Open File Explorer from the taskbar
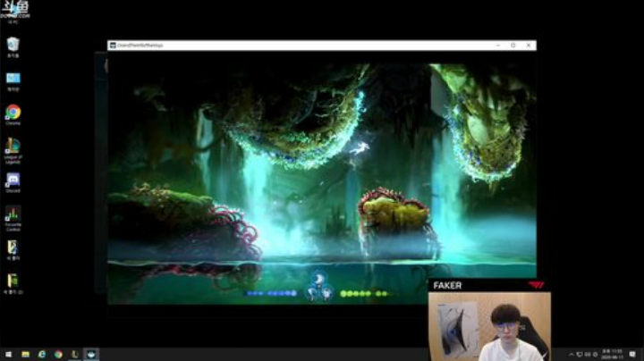644x361 pixels. pyautogui.click(x=25, y=354)
